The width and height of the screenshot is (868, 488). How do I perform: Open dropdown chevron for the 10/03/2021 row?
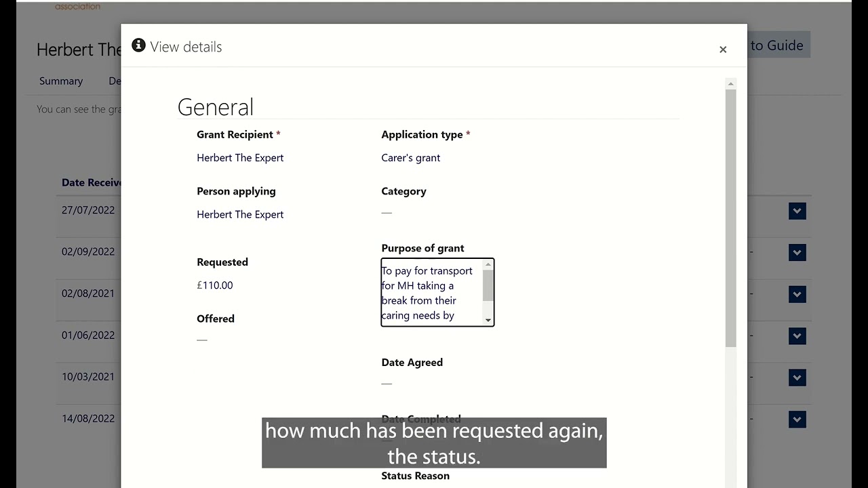click(x=797, y=378)
